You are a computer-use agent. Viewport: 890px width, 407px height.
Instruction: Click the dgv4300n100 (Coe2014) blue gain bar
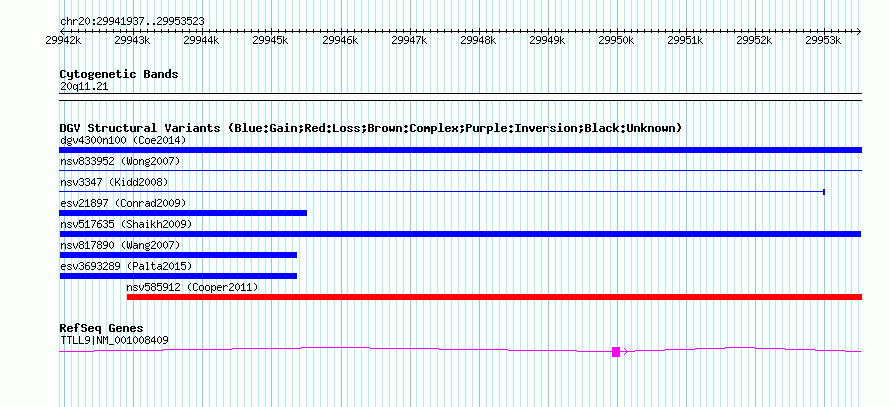(x=460, y=150)
